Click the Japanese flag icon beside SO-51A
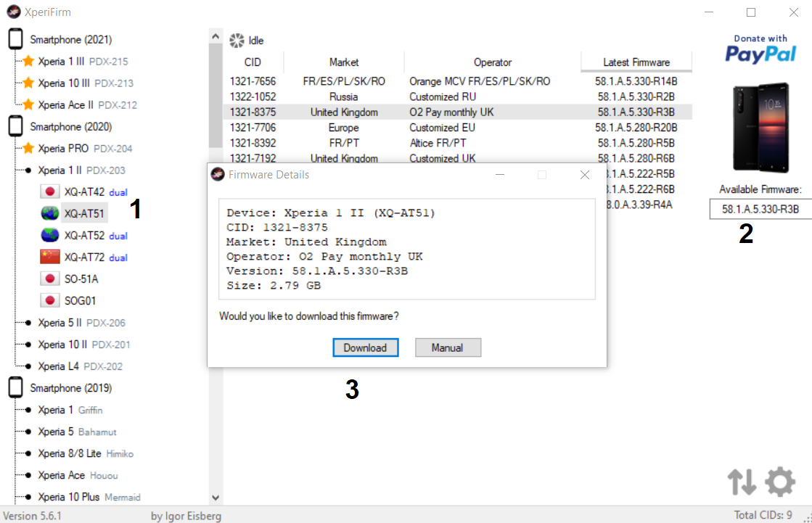The width and height of the screenshot is (812, 523). pos(51,278)
